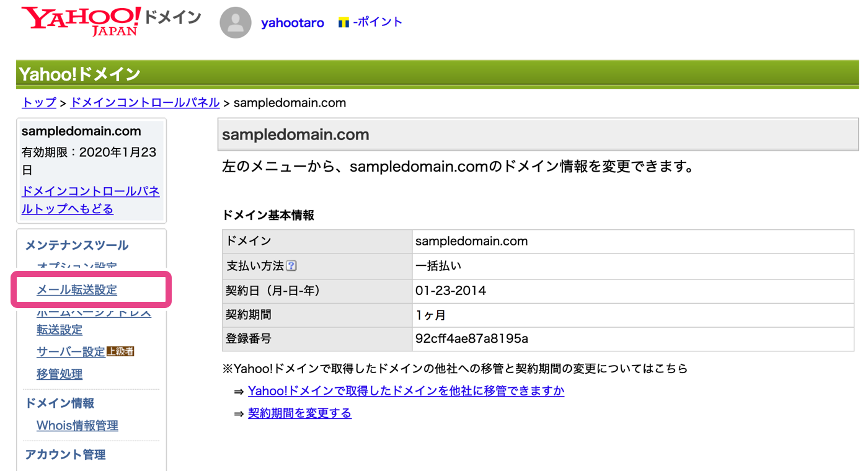Select 転送設定 under ホームページアドレス
Image resolution: width=868 pixels, height=471 pixels.
pos(60,330)
